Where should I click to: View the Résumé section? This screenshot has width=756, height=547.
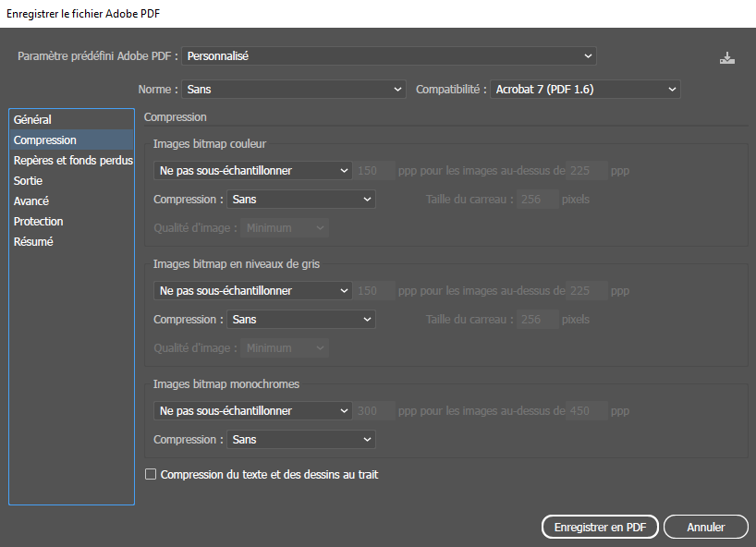(33, 242)
